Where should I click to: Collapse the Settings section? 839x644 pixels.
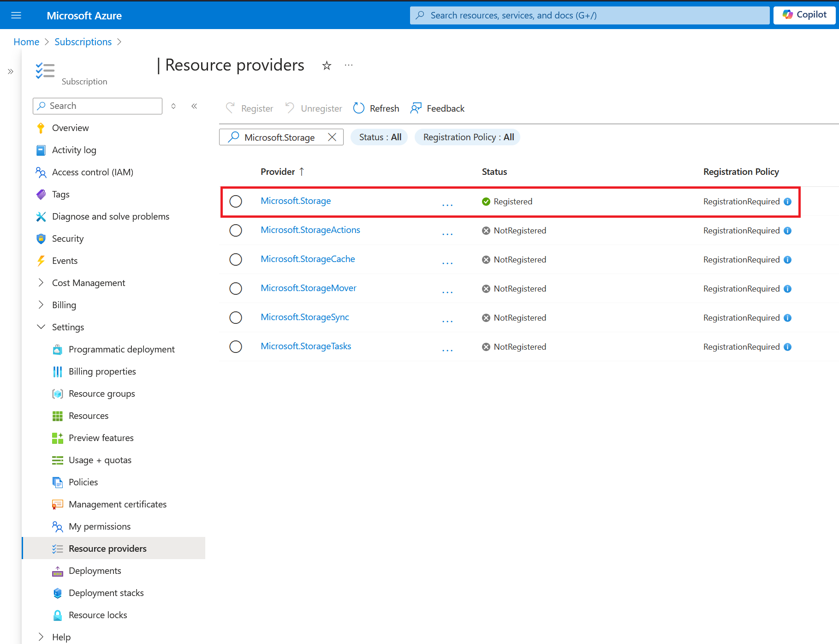pyautogui.click(x=41, y=327)
